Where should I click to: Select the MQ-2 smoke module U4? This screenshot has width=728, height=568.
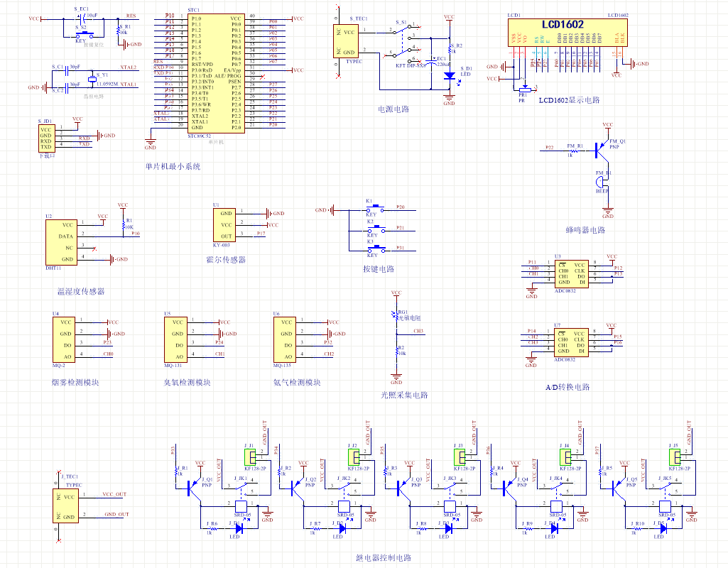64,339
